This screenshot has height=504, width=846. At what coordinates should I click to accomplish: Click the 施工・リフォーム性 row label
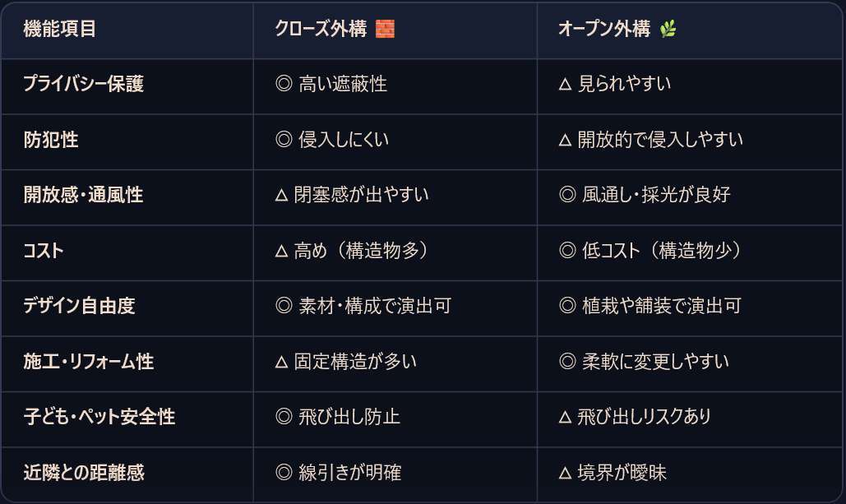89,362
